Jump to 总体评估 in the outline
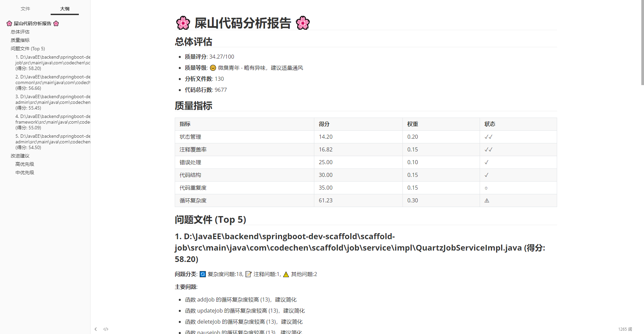 20,32
